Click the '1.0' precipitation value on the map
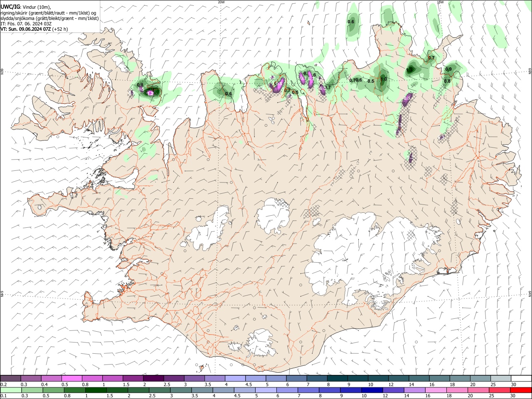 coord(384,79)
